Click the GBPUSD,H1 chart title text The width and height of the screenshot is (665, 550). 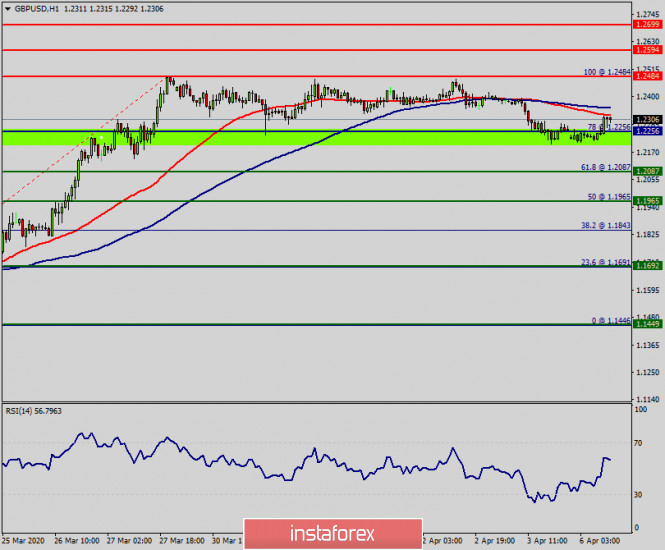38,7
